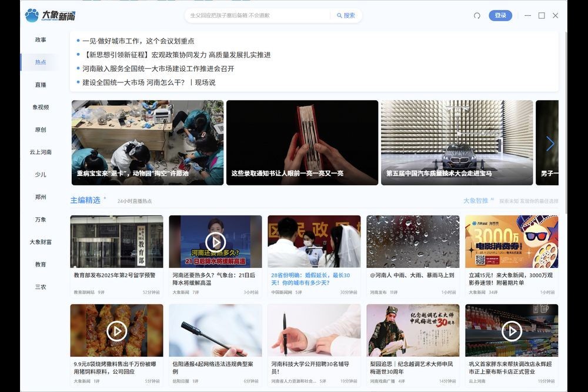Open the hand holding pen thumbnail
Image resolution: width=588 pixels, height=392 pixels.
click(314, 330)
